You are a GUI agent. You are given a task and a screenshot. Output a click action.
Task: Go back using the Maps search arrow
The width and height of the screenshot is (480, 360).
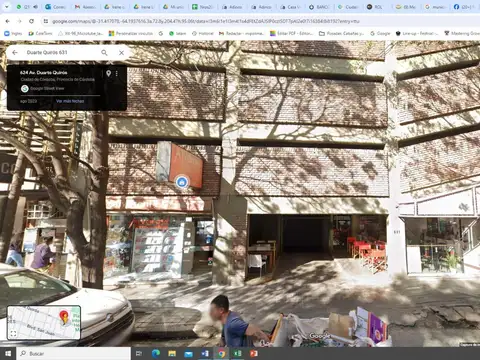tap(15, 52)
